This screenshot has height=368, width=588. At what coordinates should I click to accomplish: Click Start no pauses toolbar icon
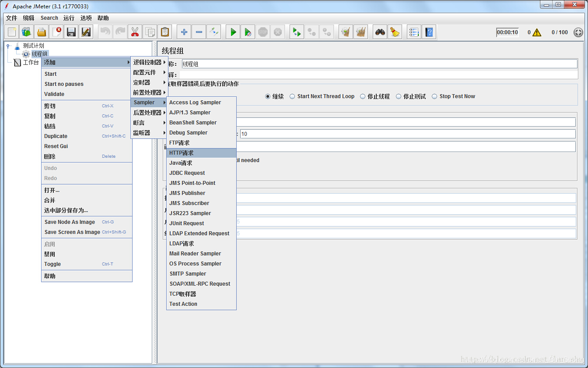pyautogui.click(x=248, y=32)
